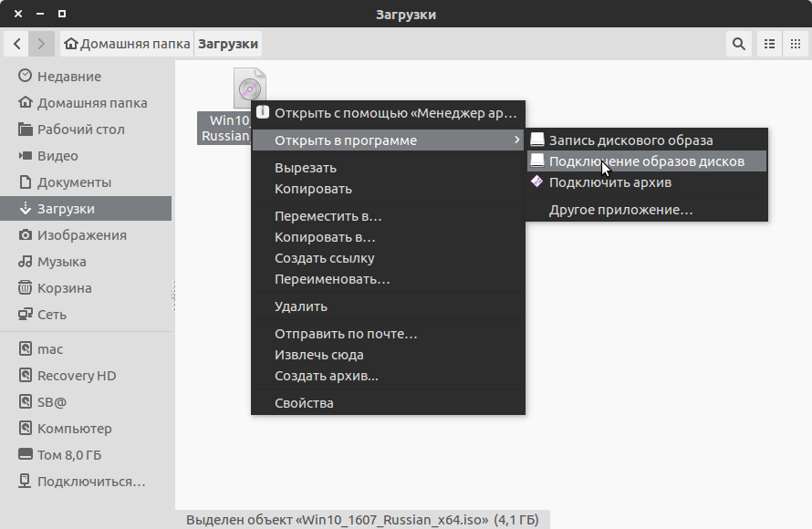The height and width of the screenshot is (529, 812).
Task: Select Recovery HD drive in sidebar
Action: tap(76, 376)
